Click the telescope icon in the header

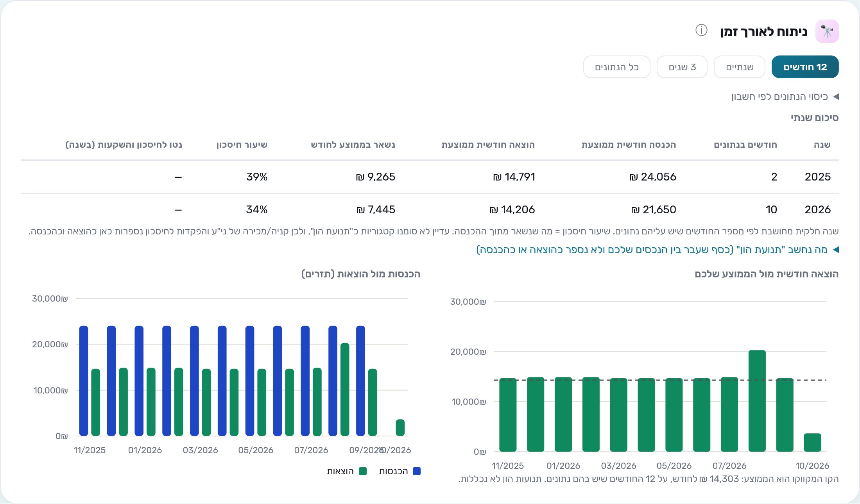(827, 31)
